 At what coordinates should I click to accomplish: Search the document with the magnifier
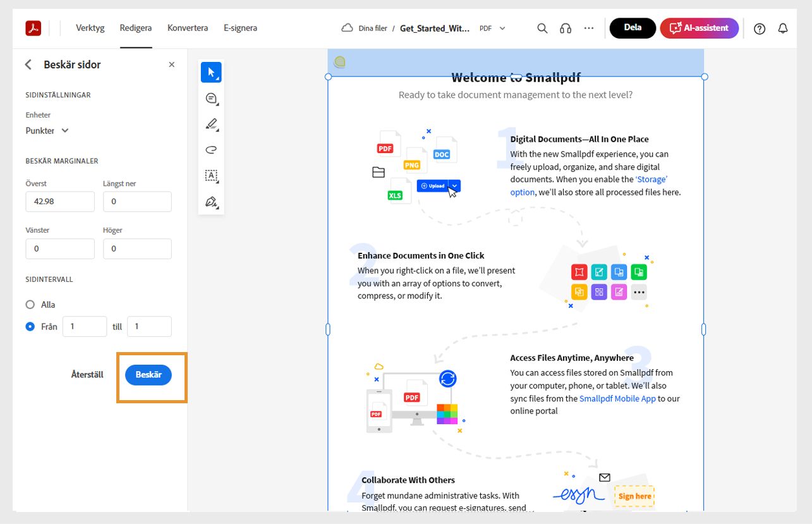(x=542, y=28)
